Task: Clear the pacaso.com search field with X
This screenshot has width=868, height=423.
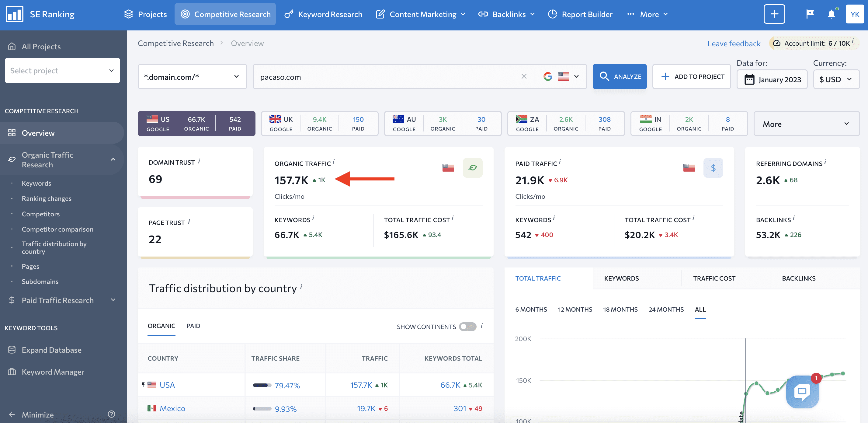Action: (x=524, y=76)
